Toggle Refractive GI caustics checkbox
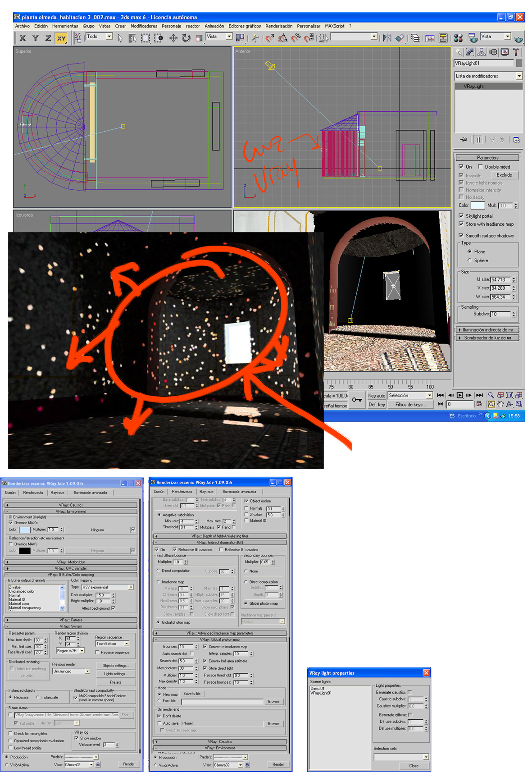Screen dimensions: 532x772 tap(174, 550)
